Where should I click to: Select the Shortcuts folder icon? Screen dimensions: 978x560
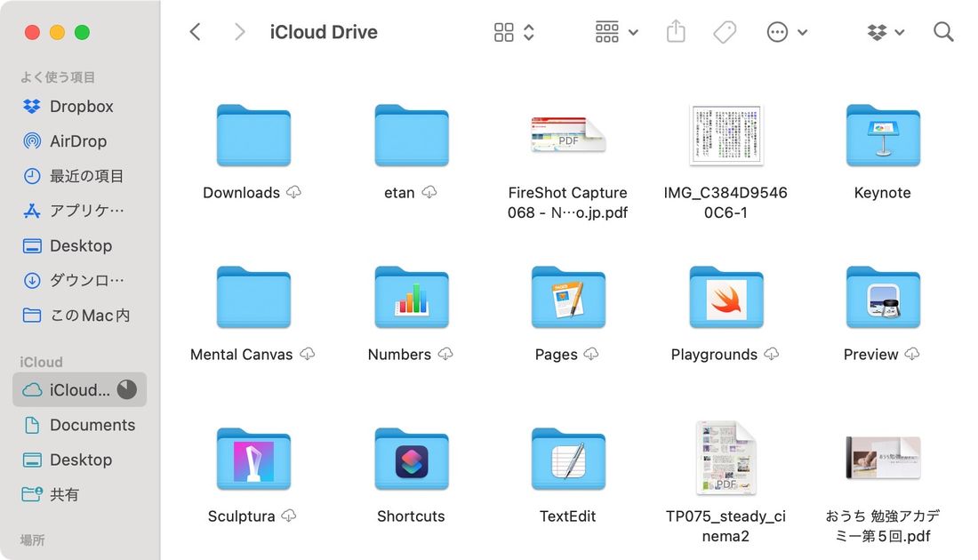coord(412,459)
